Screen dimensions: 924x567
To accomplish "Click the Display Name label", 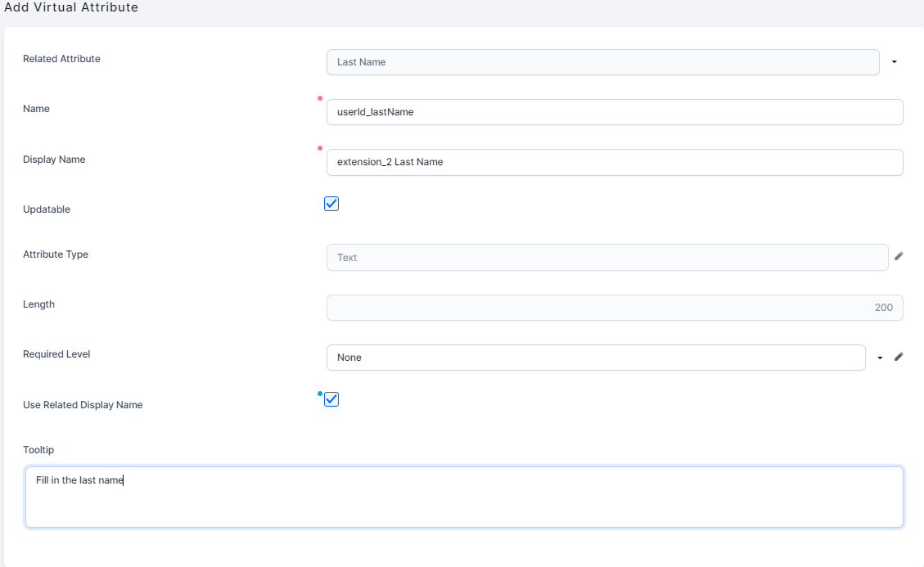I will point(54,160).
